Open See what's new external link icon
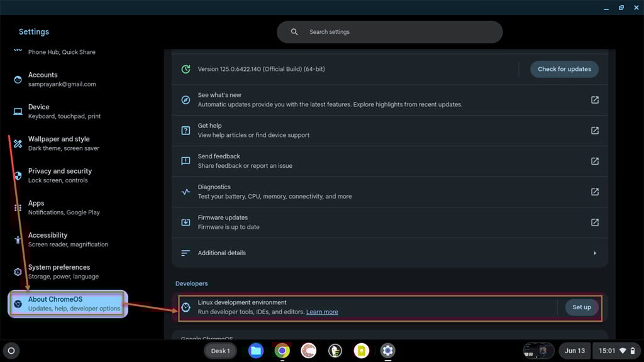 pyautogui.click(x=594, y=100)
